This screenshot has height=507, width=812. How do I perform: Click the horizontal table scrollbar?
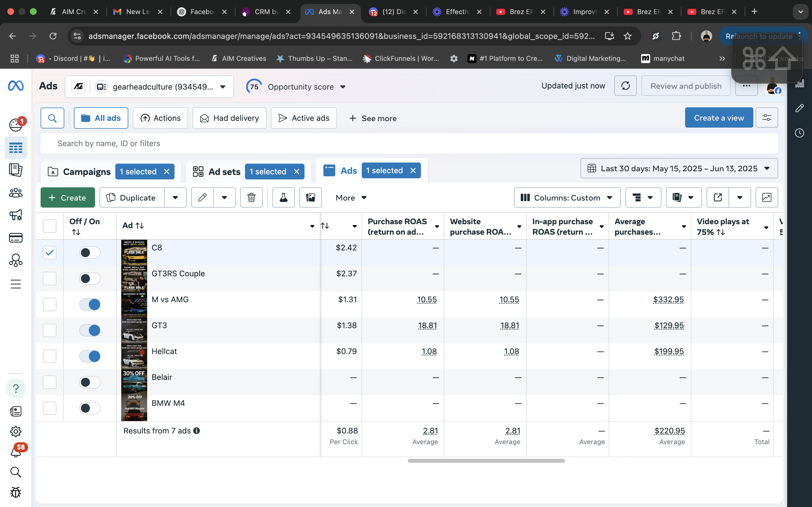(486, 461)
